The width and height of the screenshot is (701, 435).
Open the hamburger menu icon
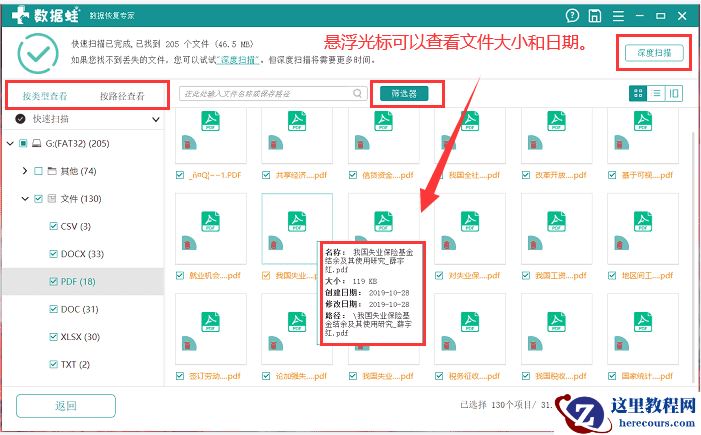coord(618,16)
